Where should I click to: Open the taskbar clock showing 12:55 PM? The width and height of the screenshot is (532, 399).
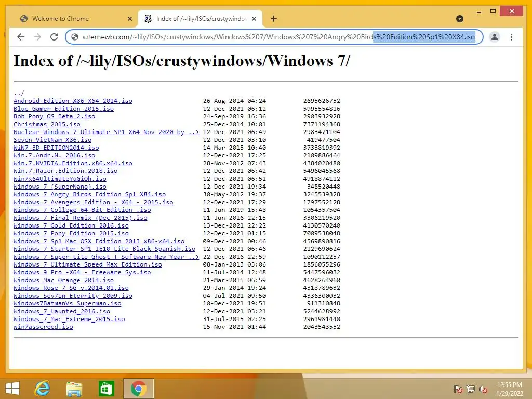coord(509,389)
